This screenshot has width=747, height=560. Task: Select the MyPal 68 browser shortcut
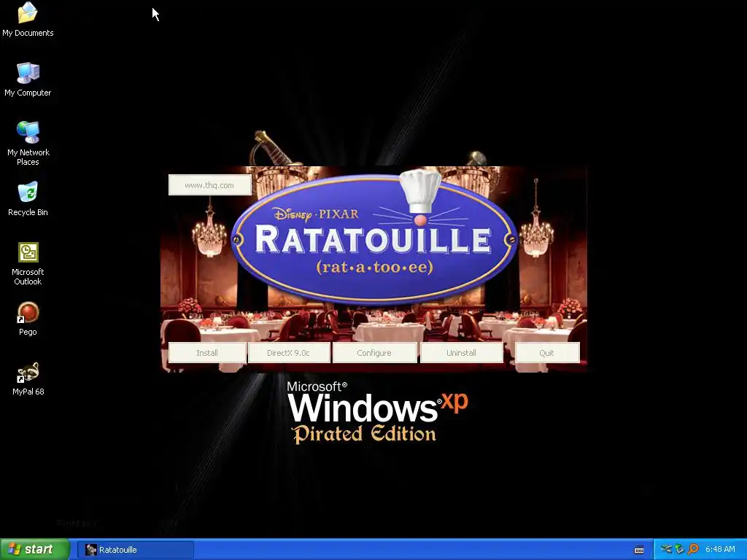coord(28,378)
